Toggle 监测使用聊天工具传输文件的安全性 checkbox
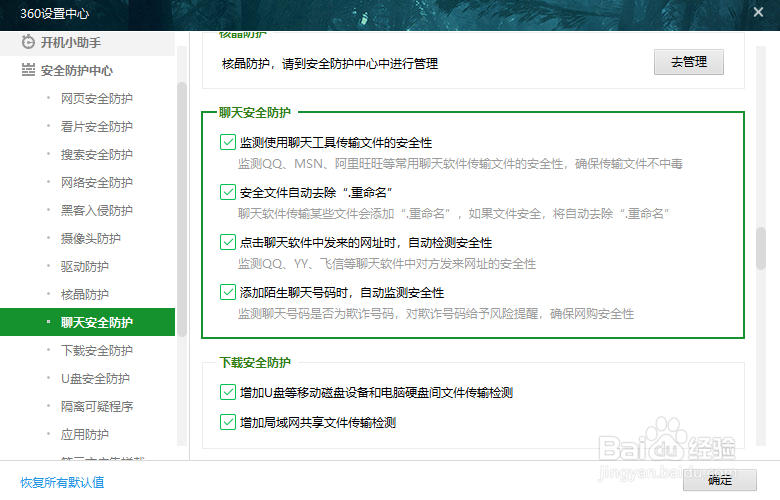780x500 pixels. tap(228, 142)
